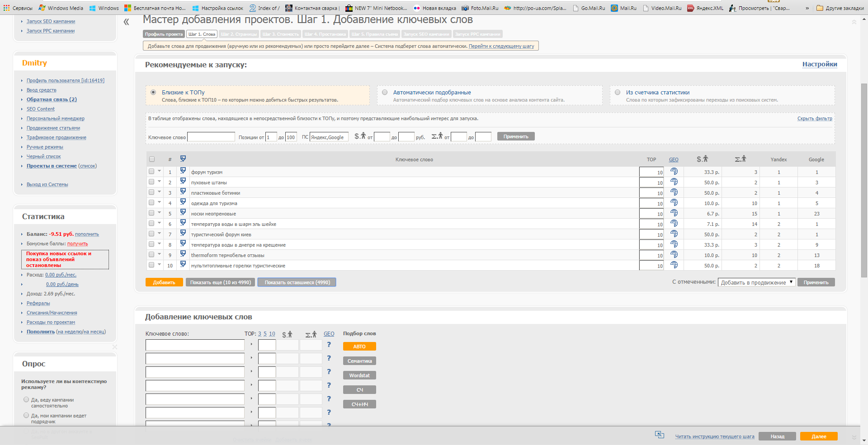Click the blue marker icon in the пуховые штаны row

click(183, 181)
